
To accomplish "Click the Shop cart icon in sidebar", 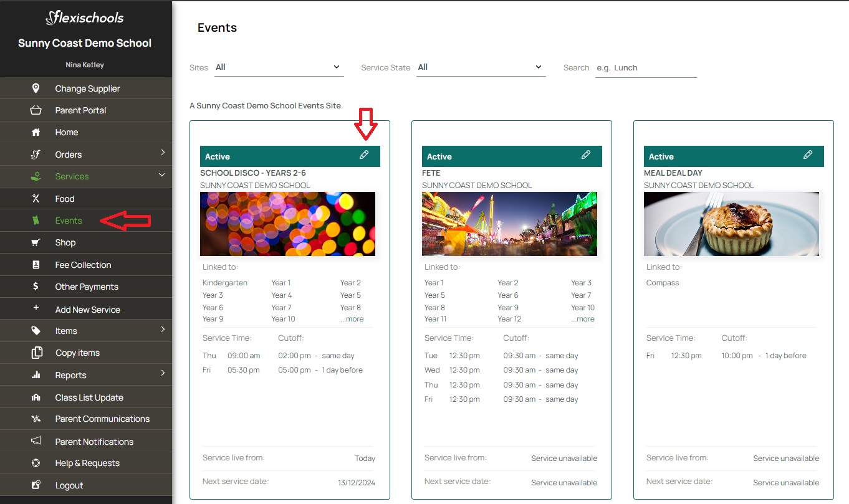I will click(36, 243).
